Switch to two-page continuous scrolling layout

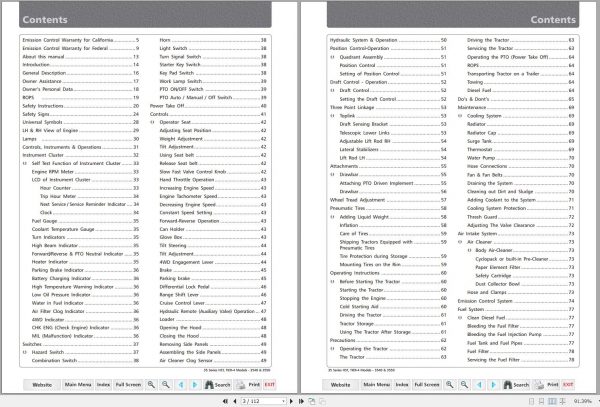pyautogui.click(x=562, y=401)
